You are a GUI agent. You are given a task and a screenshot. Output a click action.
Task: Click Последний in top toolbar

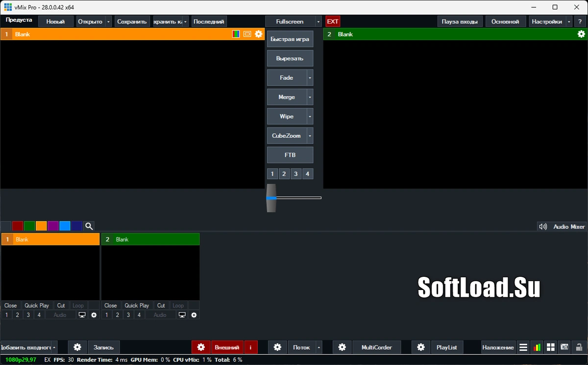click(x=209, y=22)
